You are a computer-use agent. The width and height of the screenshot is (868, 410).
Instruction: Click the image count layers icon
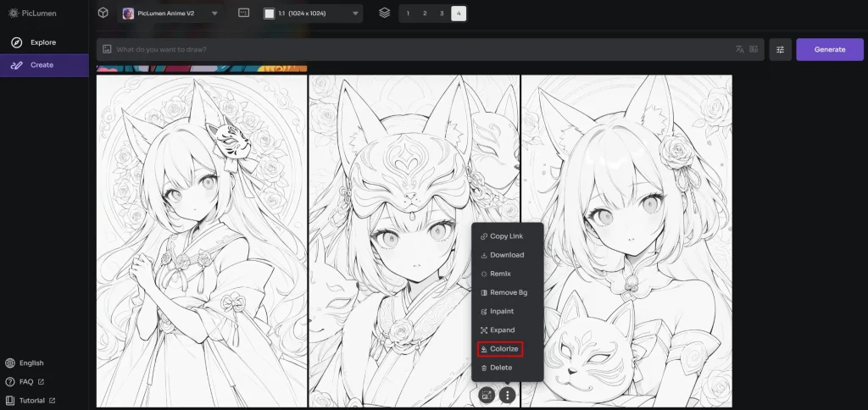[x=385, y=13]
